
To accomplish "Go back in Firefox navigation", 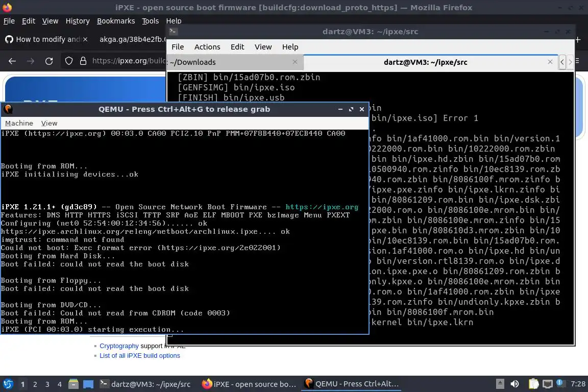I will click(x=12, y=61).
